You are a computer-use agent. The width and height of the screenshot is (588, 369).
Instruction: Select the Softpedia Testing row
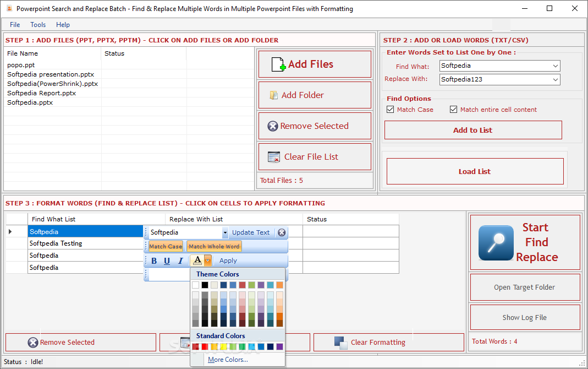coord(85,243)
